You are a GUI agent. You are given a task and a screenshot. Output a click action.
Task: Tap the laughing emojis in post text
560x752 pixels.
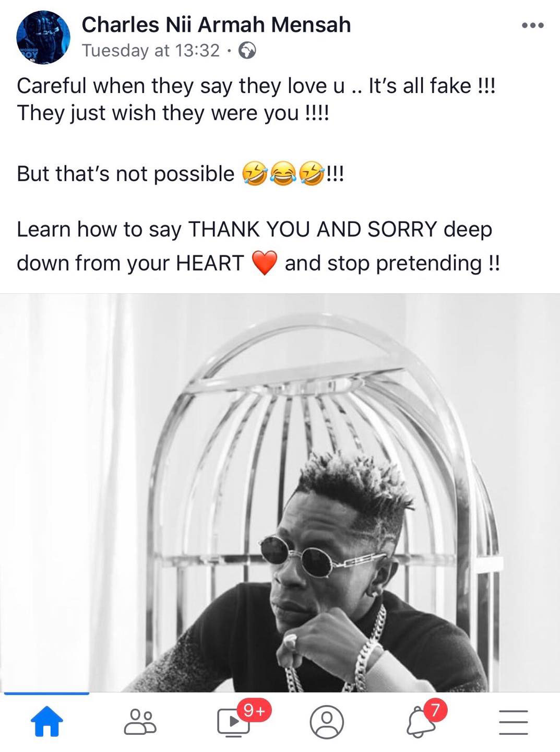(x=283, y=174)
